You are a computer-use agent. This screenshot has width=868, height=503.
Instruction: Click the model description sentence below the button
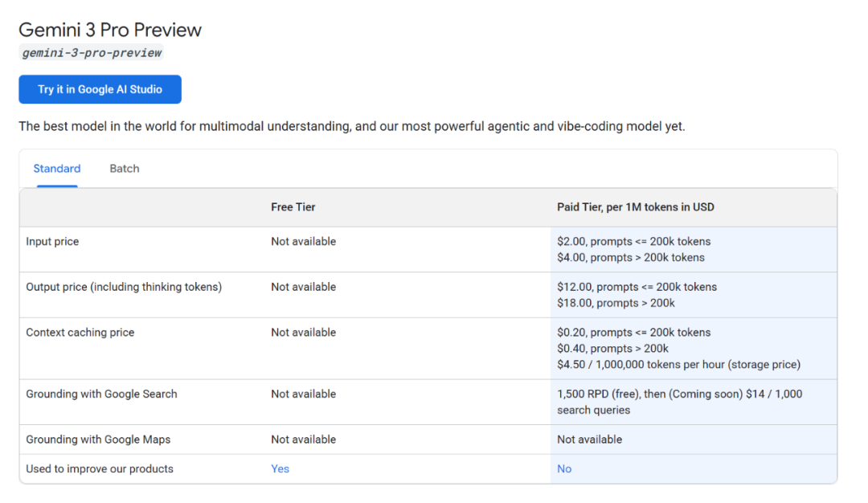pos(351,127)
